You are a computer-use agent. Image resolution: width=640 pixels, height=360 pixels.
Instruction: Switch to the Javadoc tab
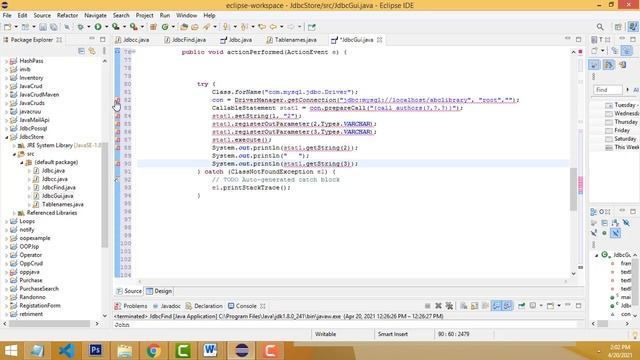(167, 306)
